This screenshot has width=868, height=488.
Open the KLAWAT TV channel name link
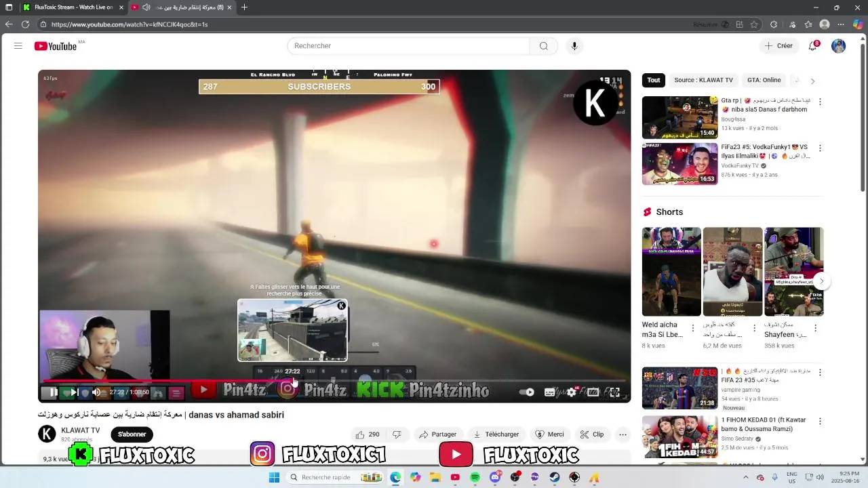[x=80, y=430]
